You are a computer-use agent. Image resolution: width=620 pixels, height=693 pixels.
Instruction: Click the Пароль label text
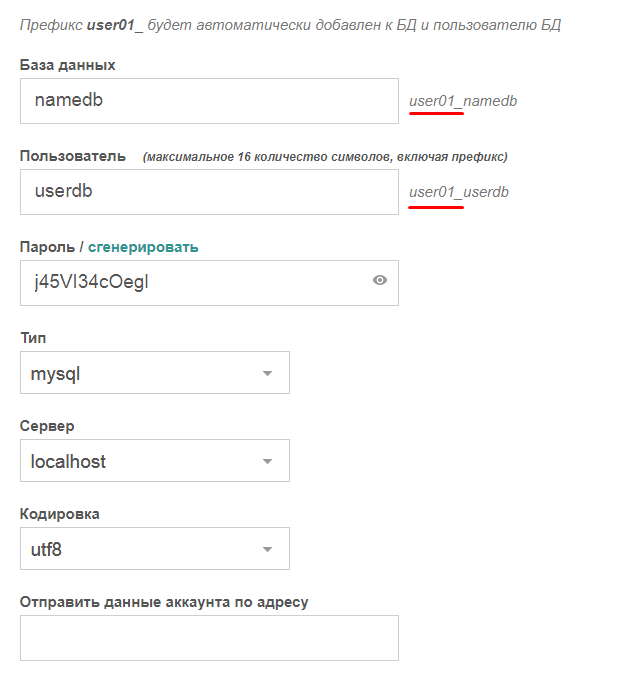pos(47,247)
